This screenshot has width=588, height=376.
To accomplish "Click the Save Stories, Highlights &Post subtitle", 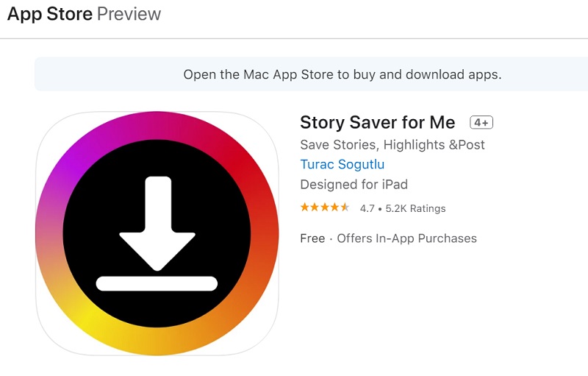I will click(x=392, y=145).
